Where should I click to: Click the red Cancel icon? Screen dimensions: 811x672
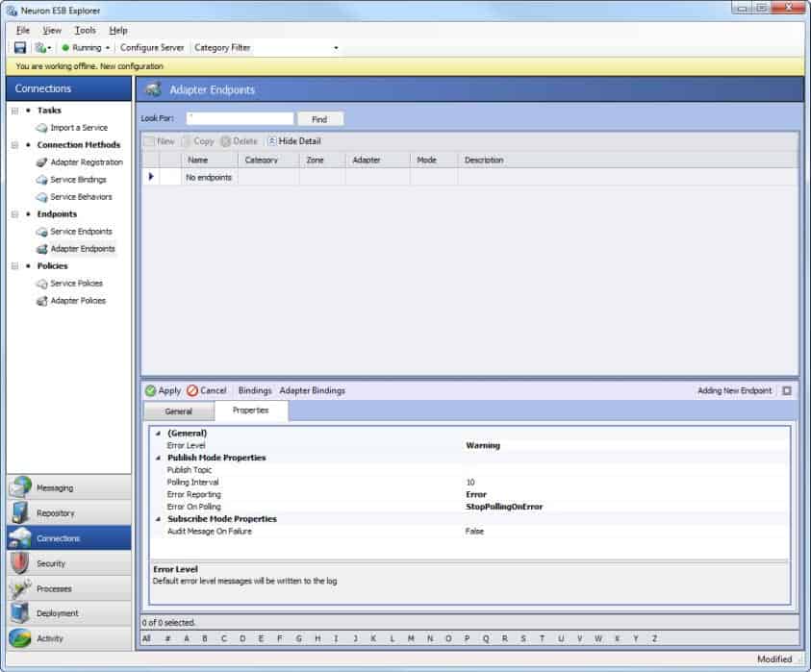point(192,390)
